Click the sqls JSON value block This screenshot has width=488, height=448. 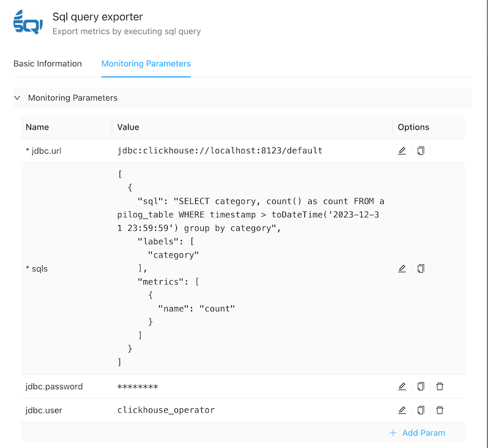pos(251,269)
